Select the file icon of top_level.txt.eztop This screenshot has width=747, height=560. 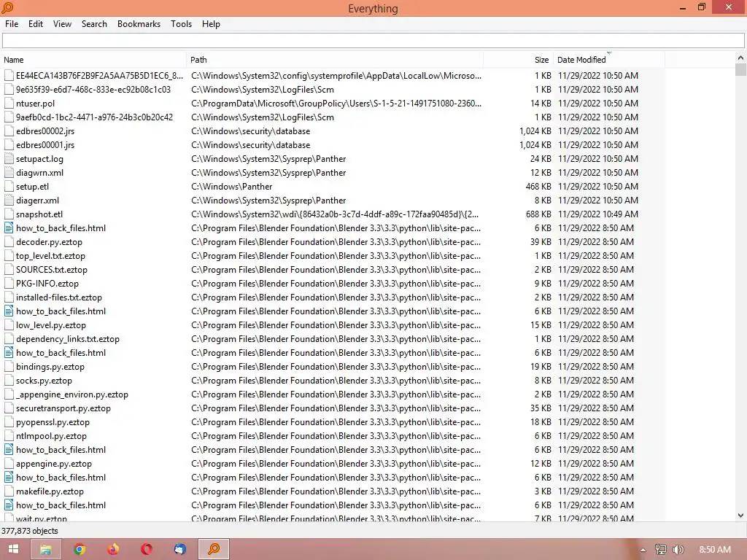(x=9, y=256)
